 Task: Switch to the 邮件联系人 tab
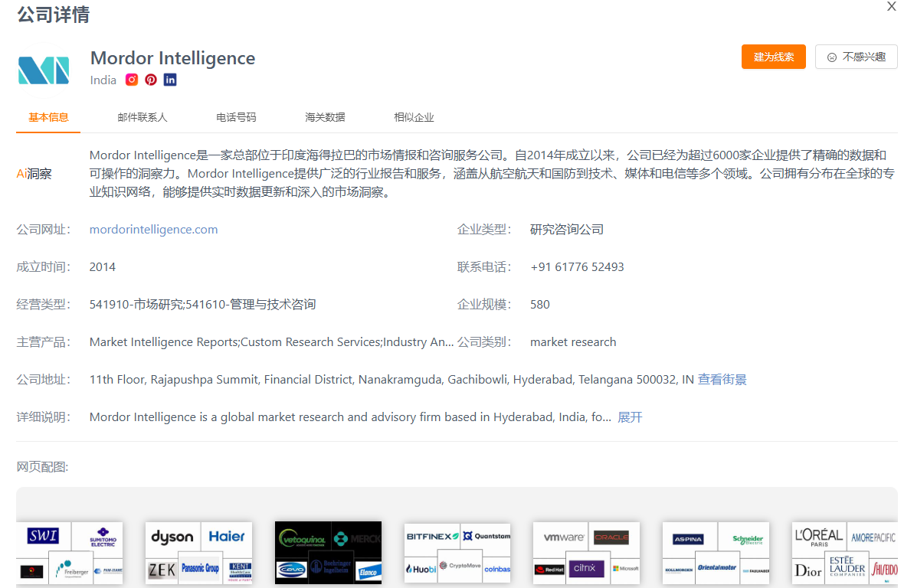(x=143, y=117)
